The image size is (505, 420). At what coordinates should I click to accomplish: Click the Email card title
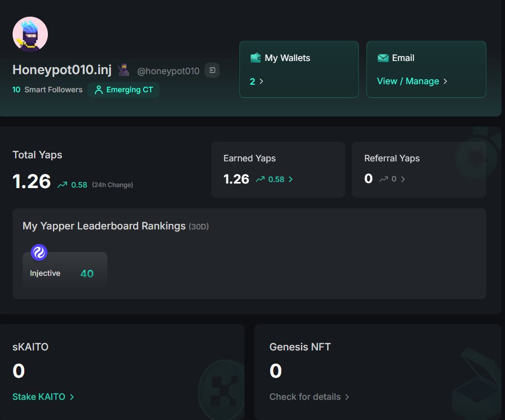point(403,58)
